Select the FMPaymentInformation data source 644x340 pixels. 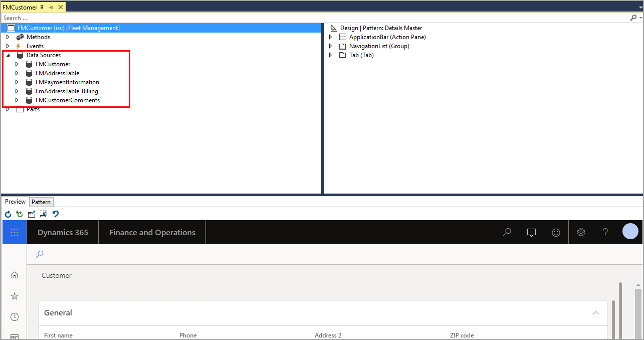[x=67, y=82]
